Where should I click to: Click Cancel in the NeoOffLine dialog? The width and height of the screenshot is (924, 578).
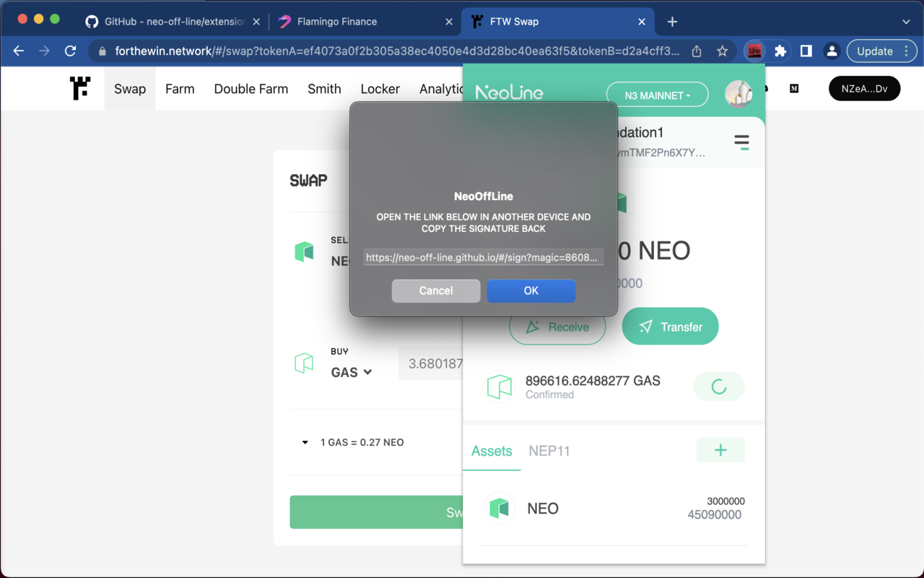click(x=436, y=290)
